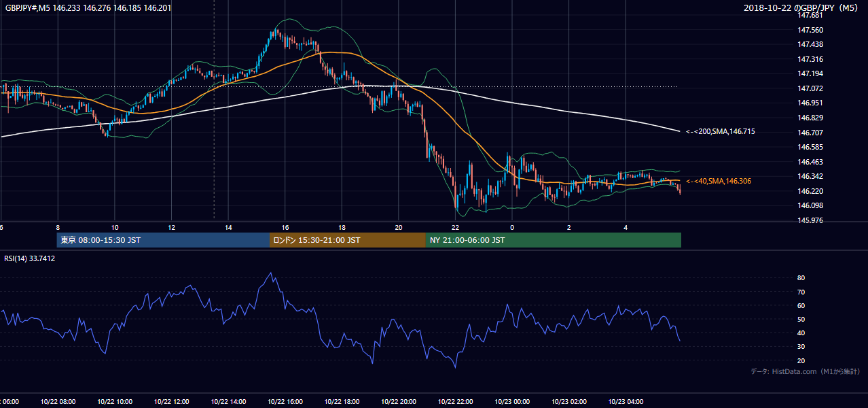Screen dimensions: 868x408
Task: Click price axis value 147.438
Action: [810, 44]
